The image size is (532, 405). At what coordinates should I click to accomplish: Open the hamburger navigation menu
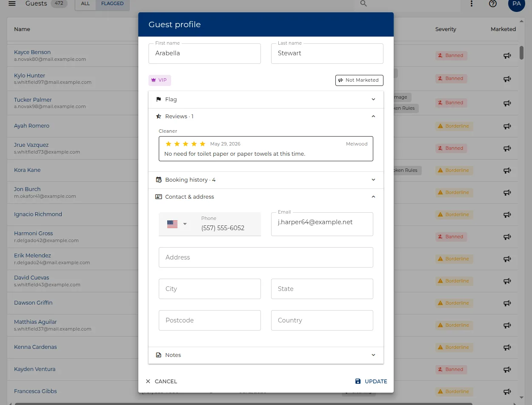(x=12, y=3)
